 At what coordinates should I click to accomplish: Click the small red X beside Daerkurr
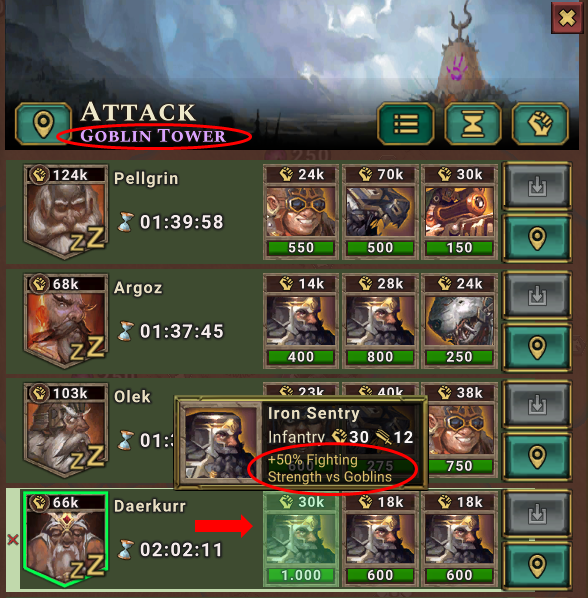(13, 539)
